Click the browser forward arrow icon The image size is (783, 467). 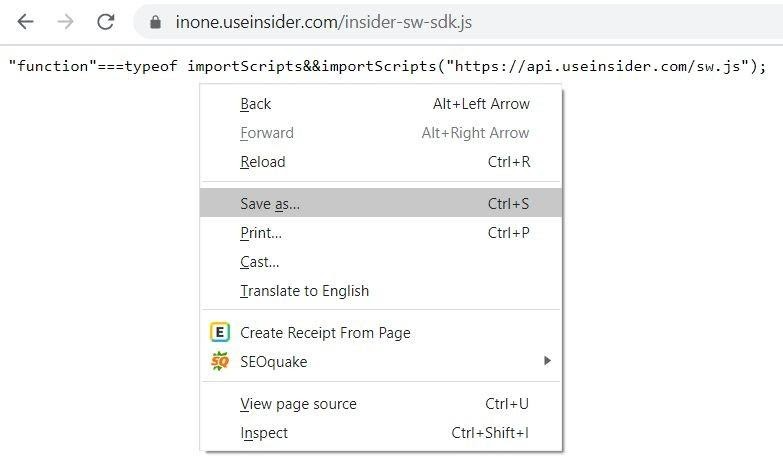(x=66, y=21)
